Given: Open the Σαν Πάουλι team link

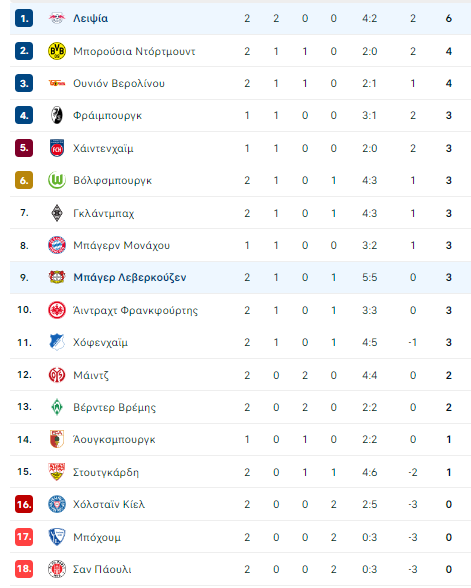Looking at the screenshot, I should [102, 569].
